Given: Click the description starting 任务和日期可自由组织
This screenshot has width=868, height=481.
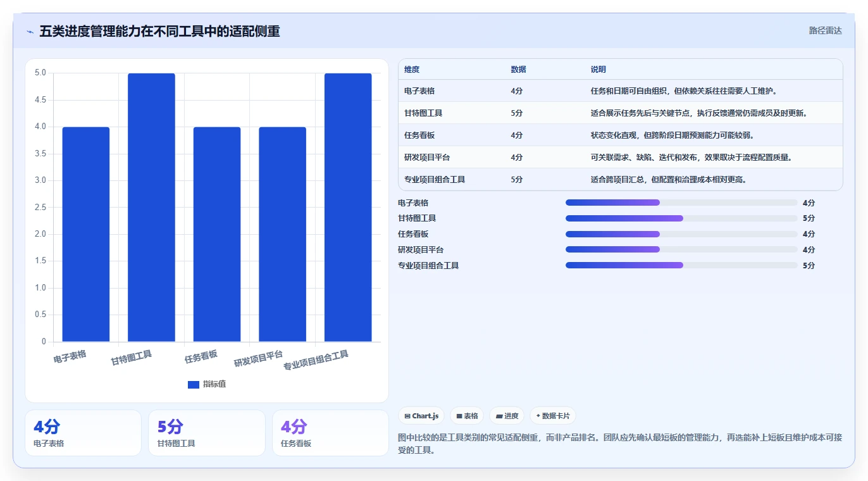Looking at the screenshot, I should (x=684, y=91).
